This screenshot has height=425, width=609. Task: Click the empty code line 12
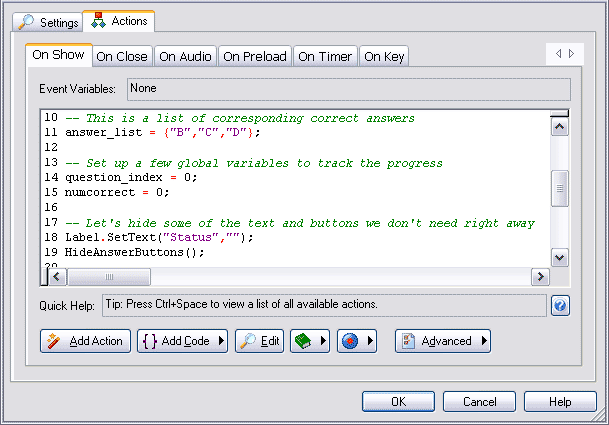[x=295, y=148]
